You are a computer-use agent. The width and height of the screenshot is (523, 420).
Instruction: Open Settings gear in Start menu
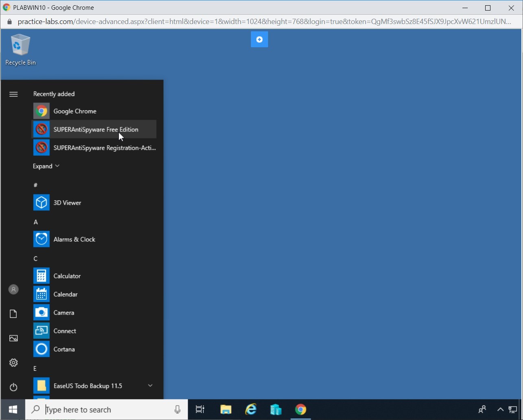coord(13,363)
